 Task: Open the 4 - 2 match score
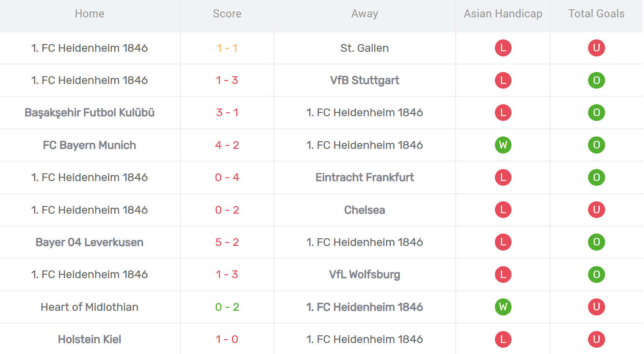click(x=227, y=145)
